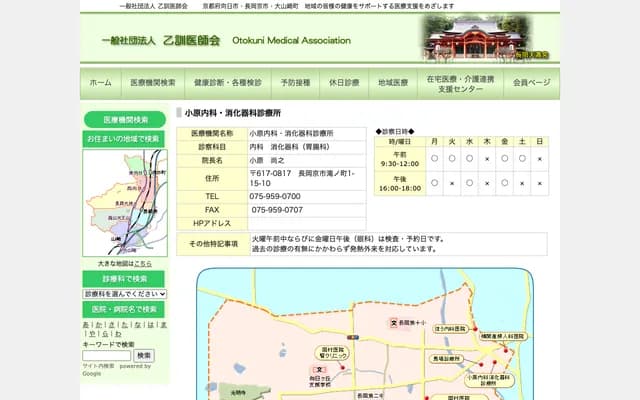This screenshot has height=400, width=640.
Task: Click 小原内科消化器科診療所 label on map
Action: tap(490, 380)
